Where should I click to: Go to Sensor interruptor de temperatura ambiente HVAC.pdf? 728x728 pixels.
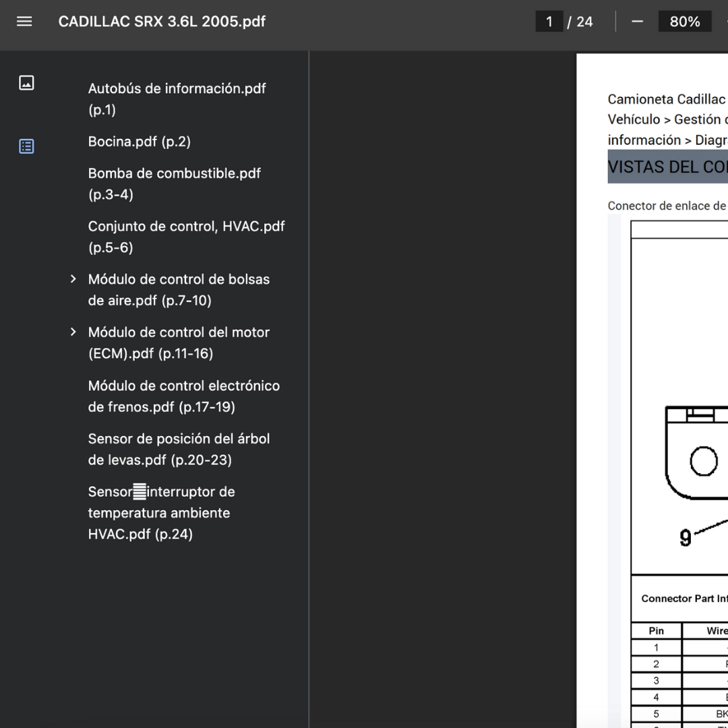pos(162,512)
